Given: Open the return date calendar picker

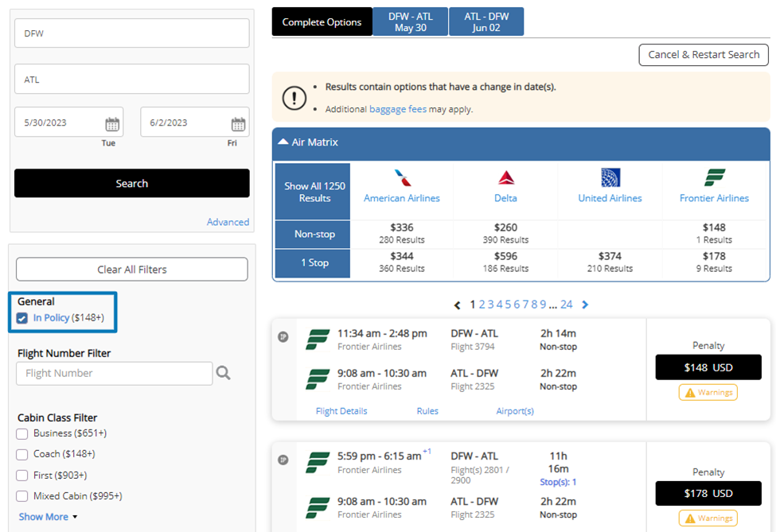Looking at the screenshot, I should tap(238, 124).
